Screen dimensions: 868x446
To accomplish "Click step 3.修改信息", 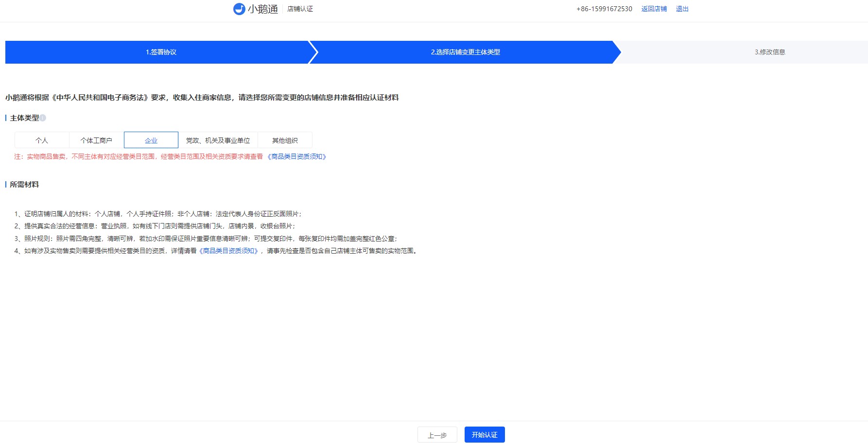I will (770, 52).
